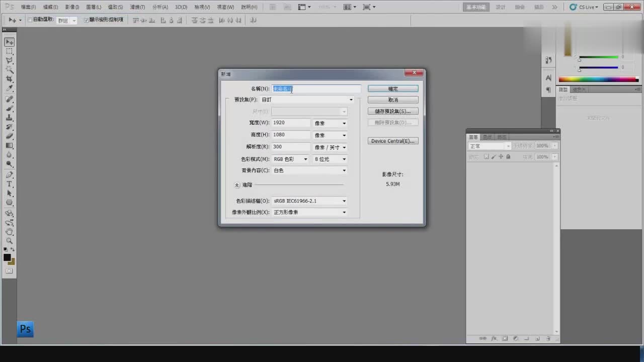The image size is (644, 362).
Task: Open the 編輯(E) menu
Action: [x=50, y=7]
